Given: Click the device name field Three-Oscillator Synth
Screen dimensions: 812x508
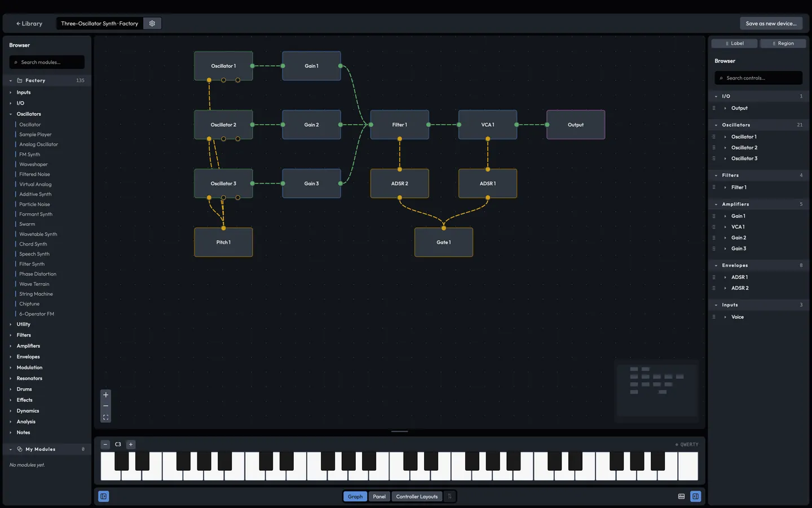Looking at the screenshot, I should pos(100,24).
